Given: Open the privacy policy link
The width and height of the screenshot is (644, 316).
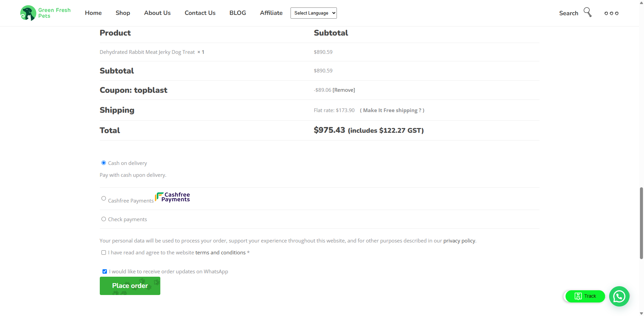Looking at the screenshot, I should point(459,241).
